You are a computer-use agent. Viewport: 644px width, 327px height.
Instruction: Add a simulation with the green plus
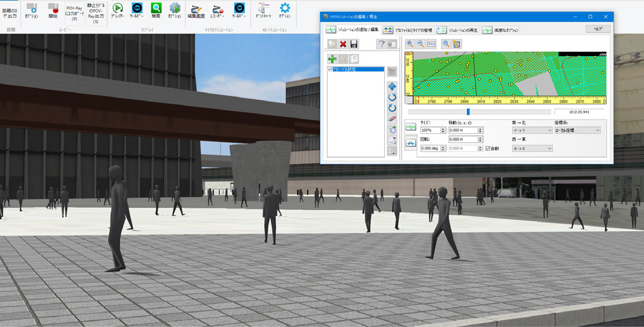[x=332, y=59]
